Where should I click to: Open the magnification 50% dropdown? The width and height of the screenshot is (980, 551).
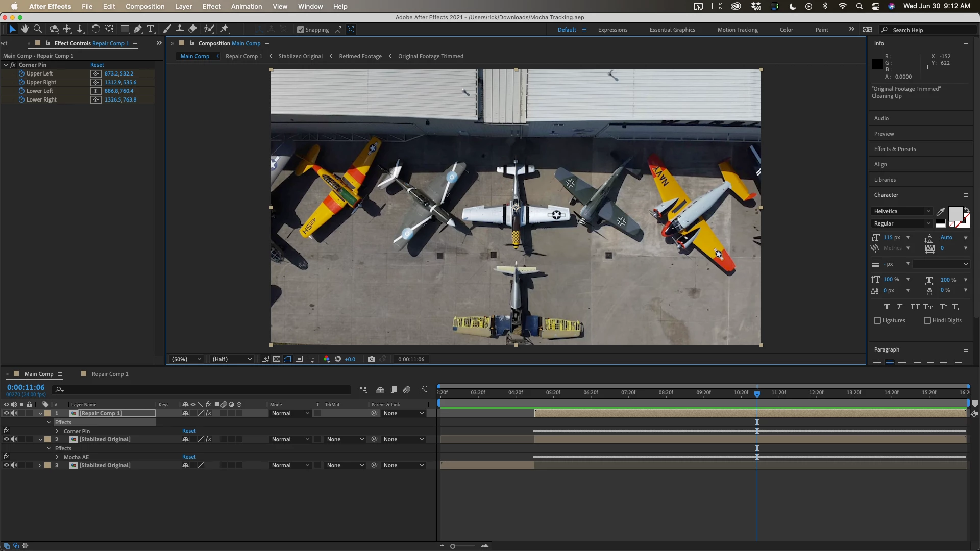(186, 359)
